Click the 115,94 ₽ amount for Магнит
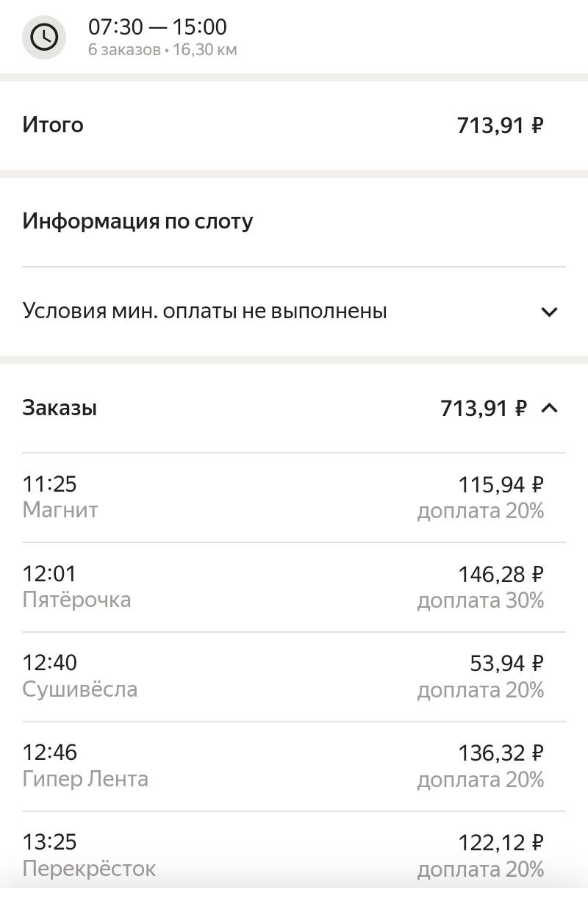Image resolution: width=588 pixels, height=901 pixels. coord(501,484)
